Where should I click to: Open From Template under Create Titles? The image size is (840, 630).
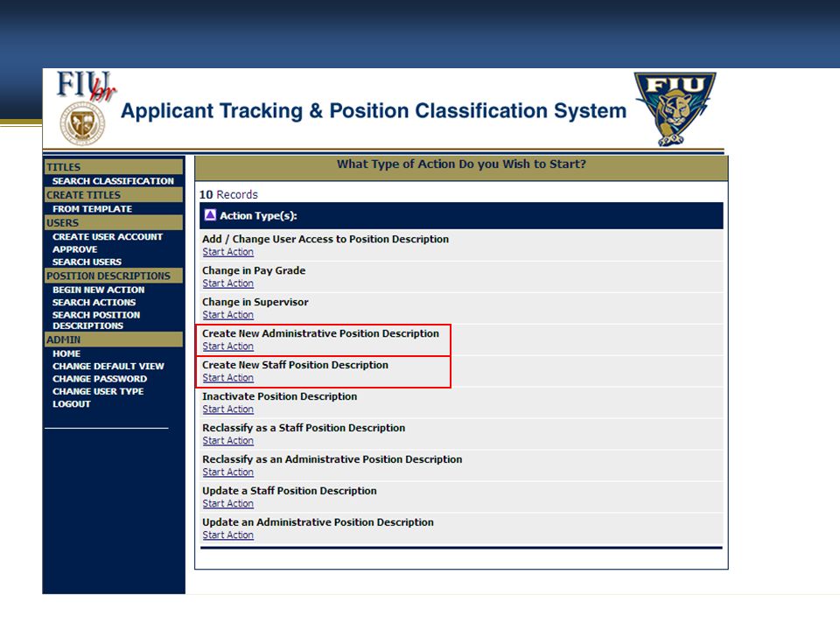tap(92, 209)
